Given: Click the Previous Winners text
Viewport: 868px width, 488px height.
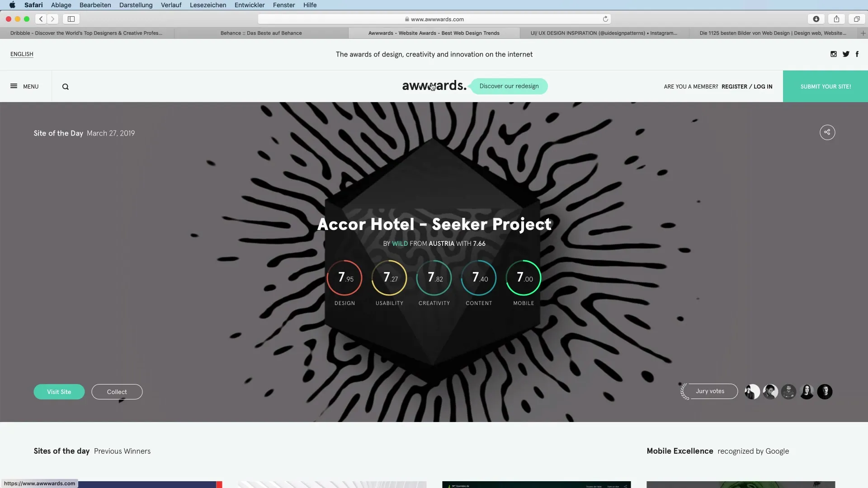Looking at the screenshot, I should click(122, 451).
